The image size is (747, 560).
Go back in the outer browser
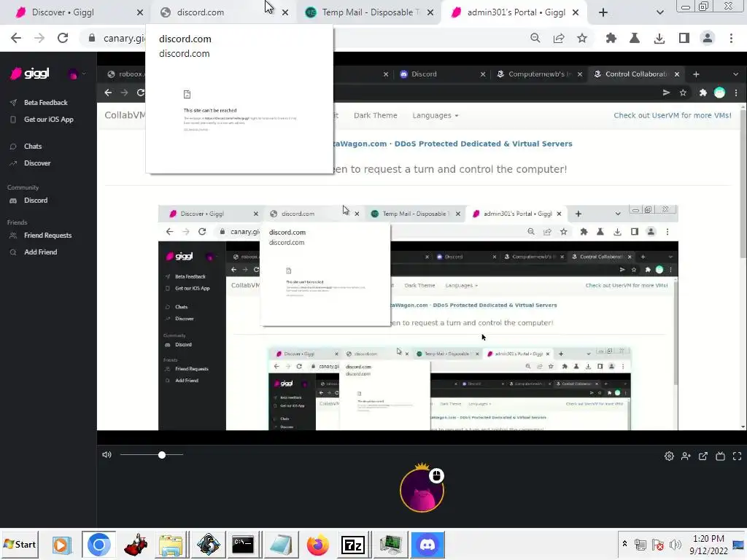tap(16, 38)
